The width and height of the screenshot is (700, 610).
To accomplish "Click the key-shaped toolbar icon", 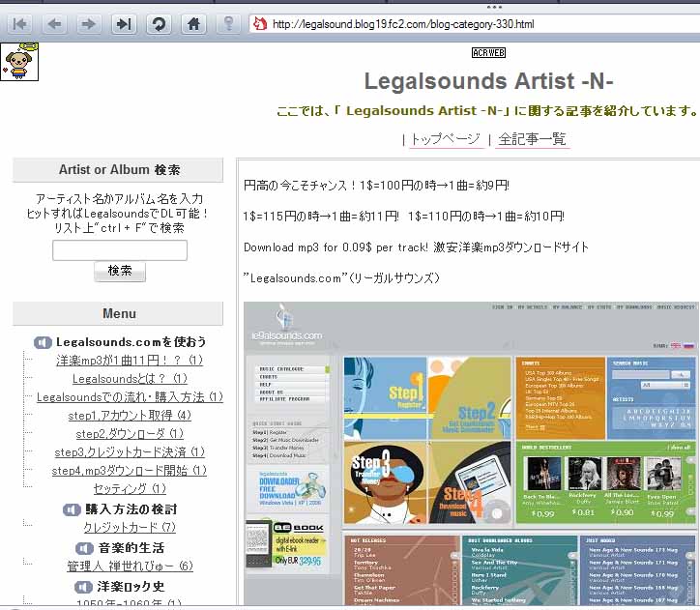I will coord(228,23).
